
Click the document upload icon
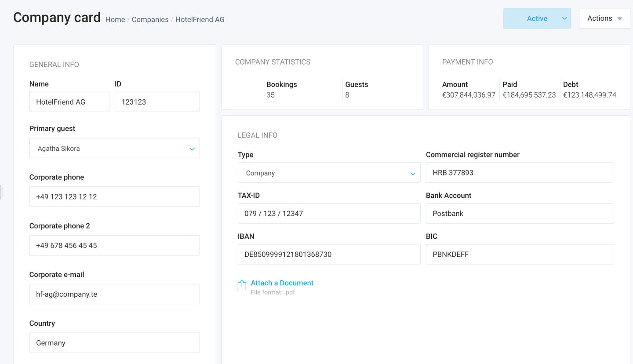pyautogui.click(x=242, y=285)
